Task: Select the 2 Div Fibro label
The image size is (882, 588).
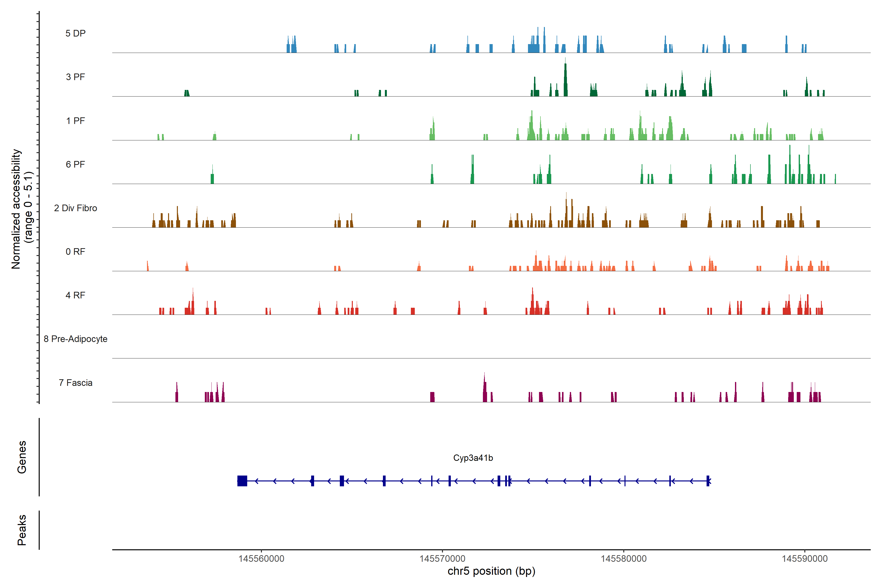Action: pos(75,208)
